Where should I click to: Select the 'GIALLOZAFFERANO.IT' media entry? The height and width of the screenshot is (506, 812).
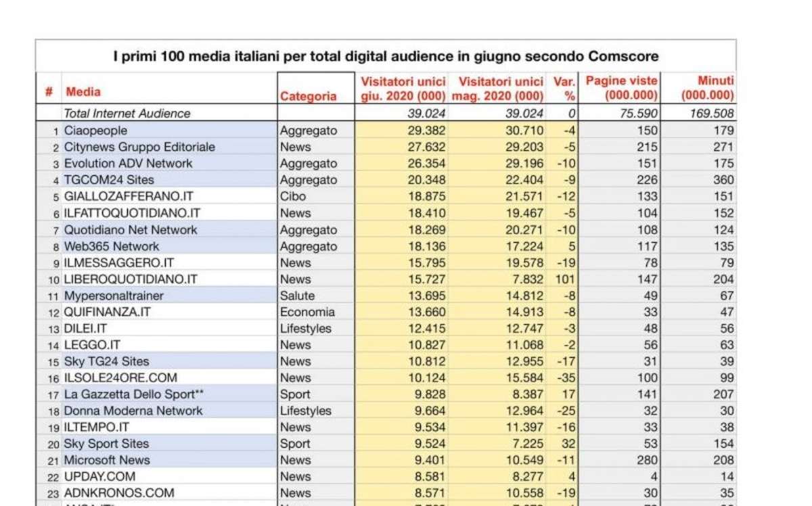pos(129,196)
